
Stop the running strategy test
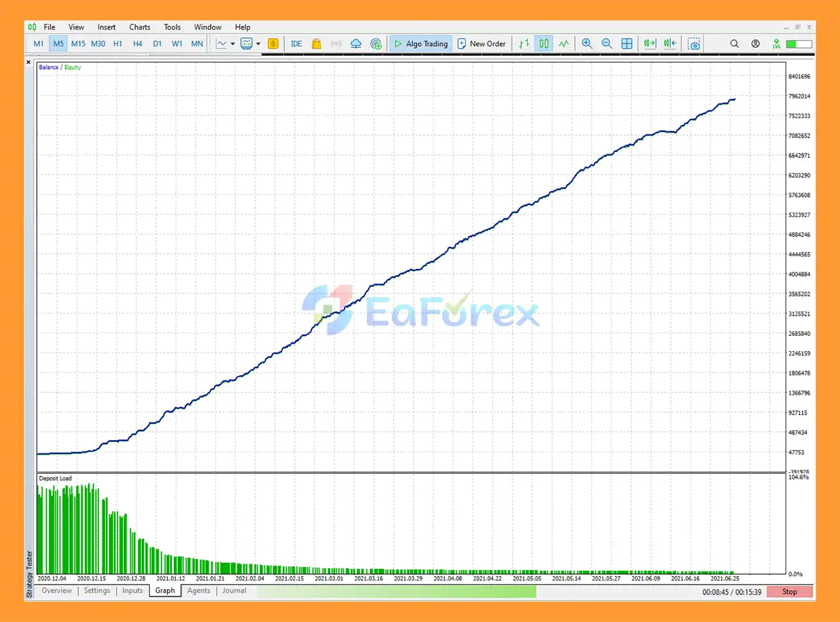click(x=789, y=592)
